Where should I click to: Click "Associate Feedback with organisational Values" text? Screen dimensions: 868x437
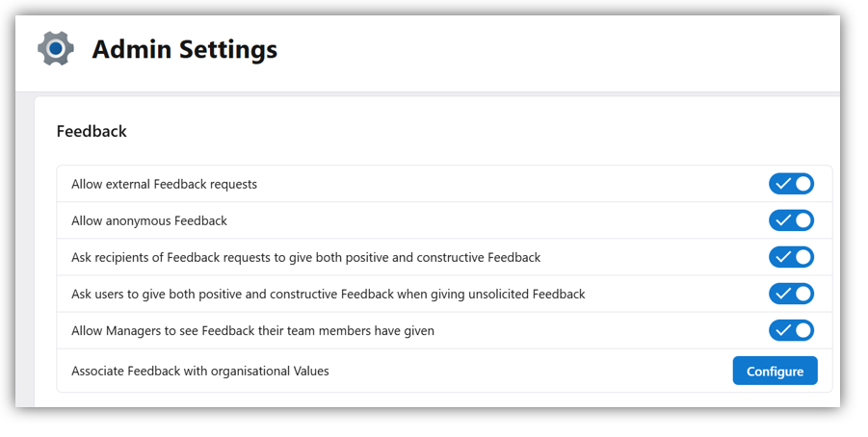click(199, 371)
